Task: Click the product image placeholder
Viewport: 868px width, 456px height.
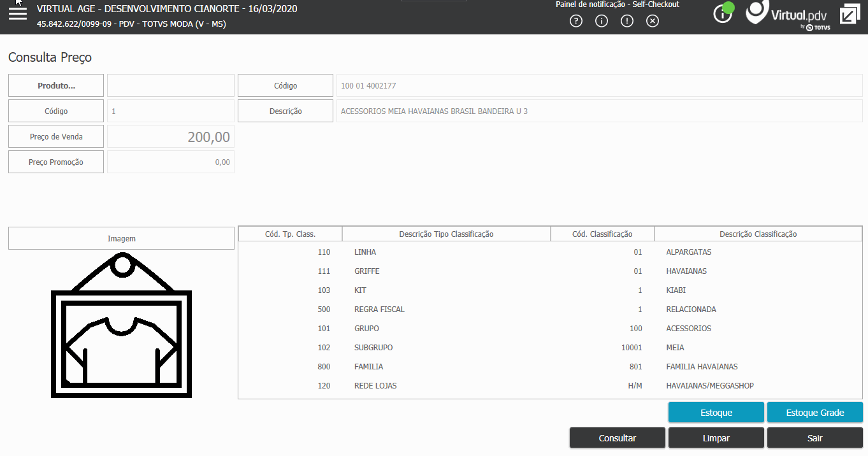Action: 121,325
